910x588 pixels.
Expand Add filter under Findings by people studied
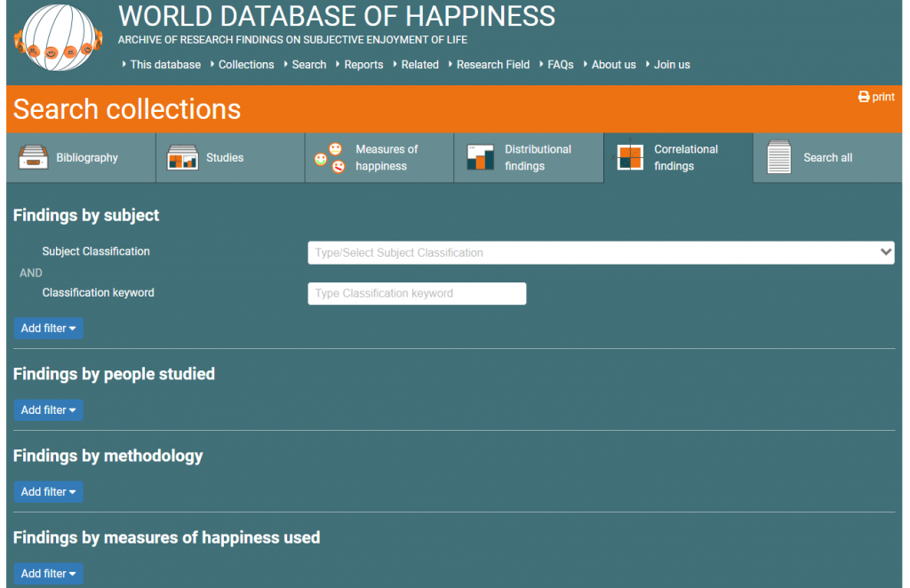[48, 409]
